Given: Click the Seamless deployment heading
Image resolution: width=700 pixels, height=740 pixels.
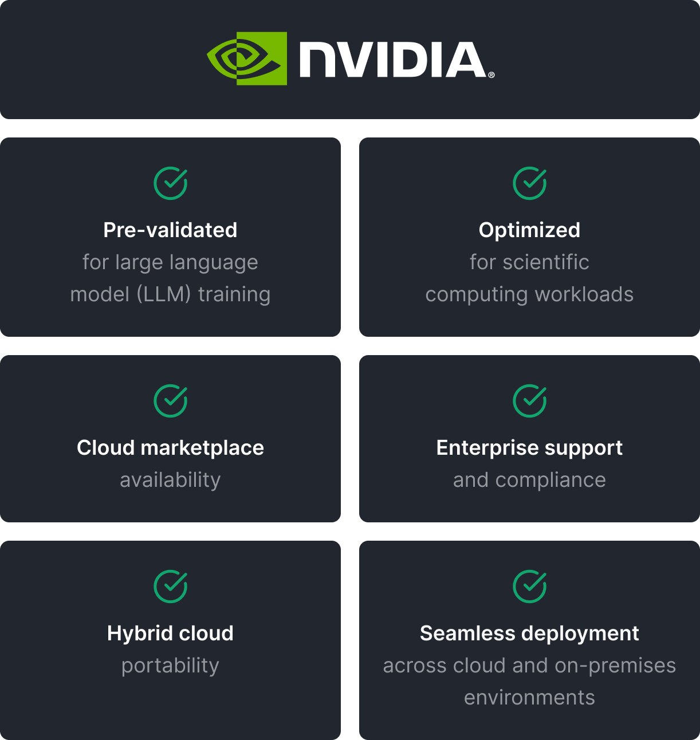Looking at the screenshot, I should [x=529, y=633].
